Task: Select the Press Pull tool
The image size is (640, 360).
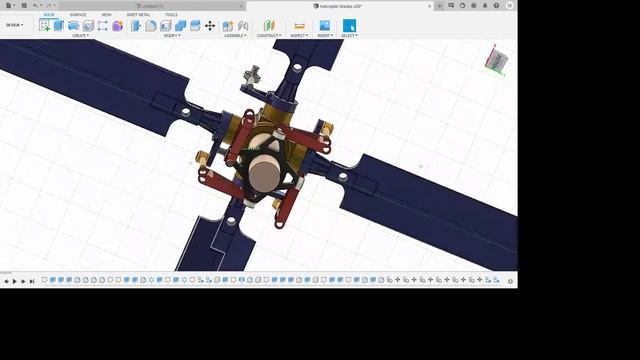Action: 136,26
